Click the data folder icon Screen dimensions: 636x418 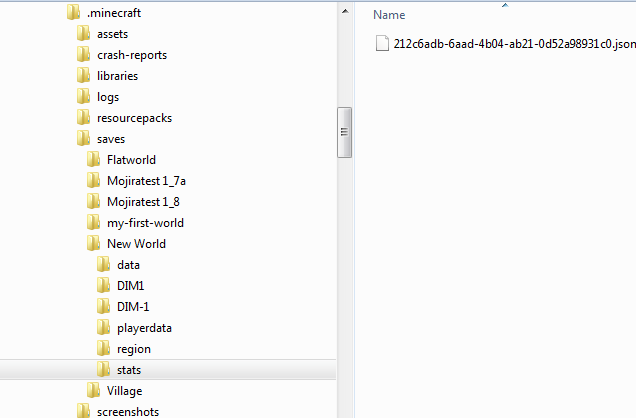(x=104, y=265)
